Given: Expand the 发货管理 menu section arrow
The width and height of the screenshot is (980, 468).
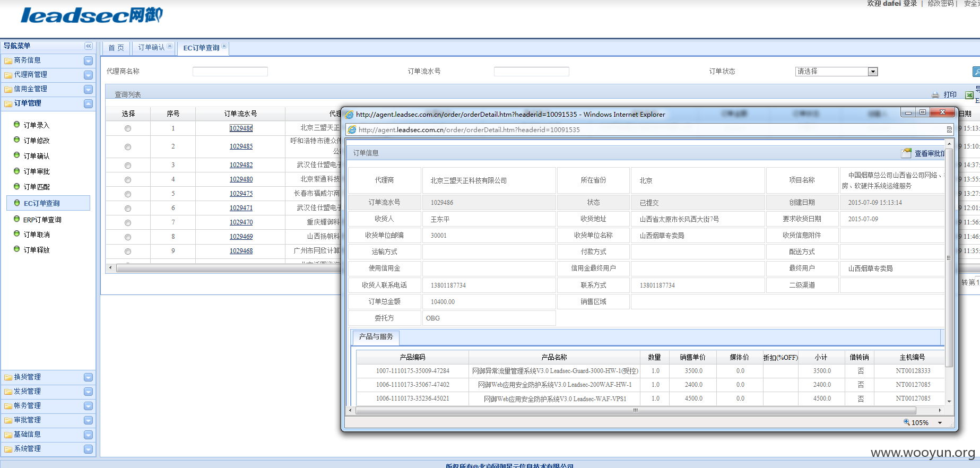Looking at the screenshot, I should click(x=88, y=392).
